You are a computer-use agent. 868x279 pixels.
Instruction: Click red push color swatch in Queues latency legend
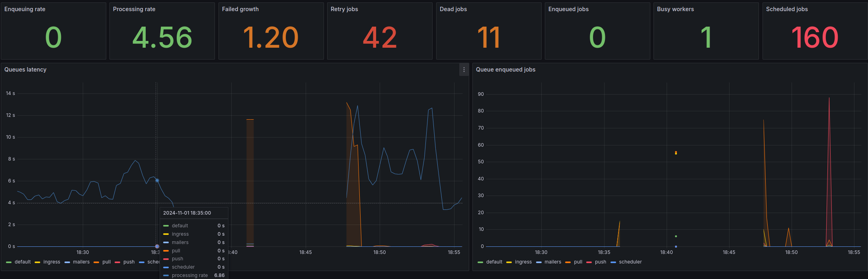[x=117, y=262]
